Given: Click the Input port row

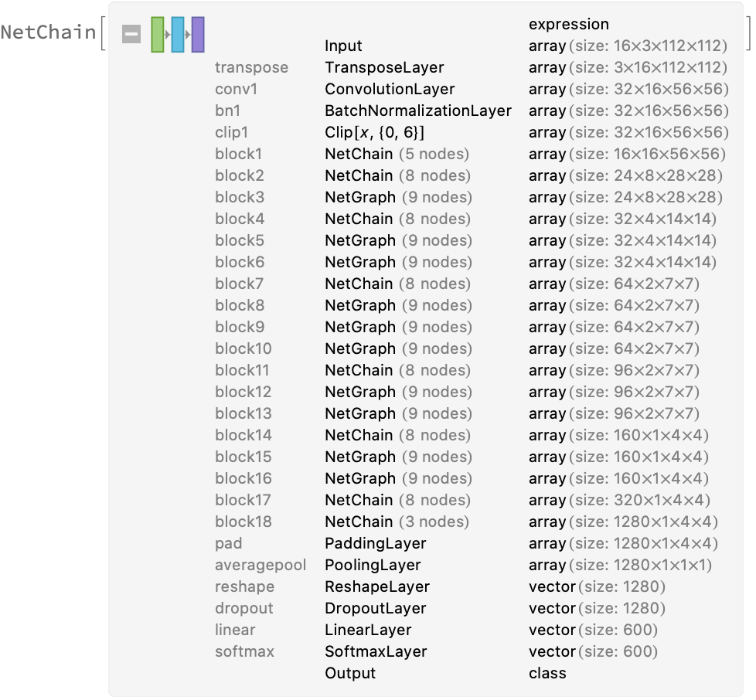Looking at the screenshot, I should 343,46.
